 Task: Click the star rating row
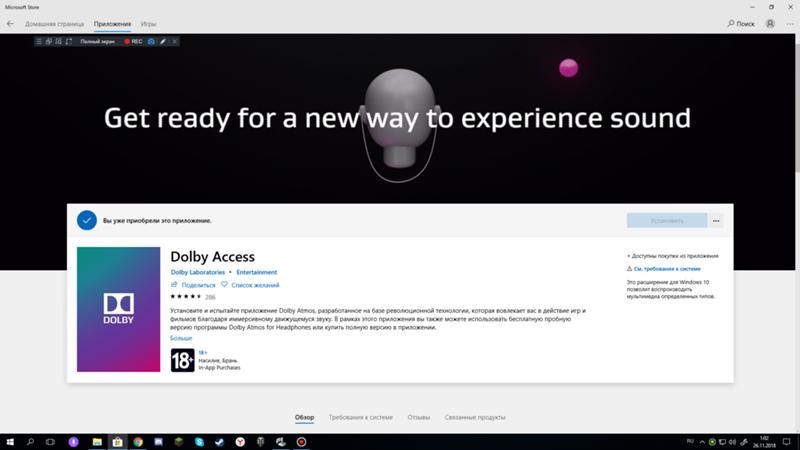pos(186,296)
